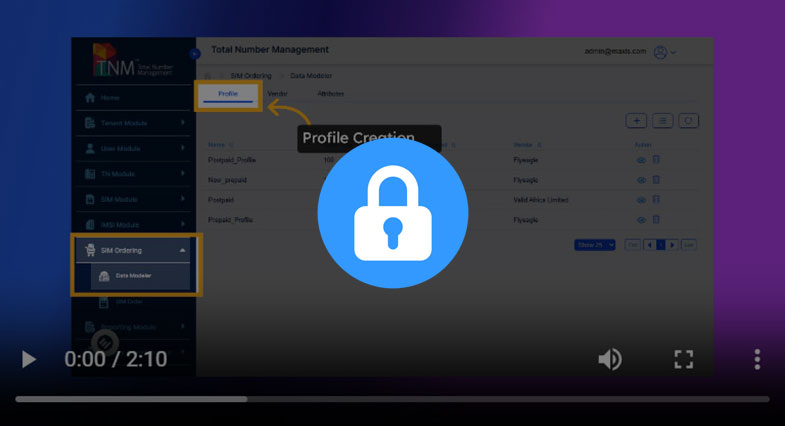This screenshot has height=426, width=785.
Task: Toggle the eye icon for New_prepaid row
Action: pos(641,180)
